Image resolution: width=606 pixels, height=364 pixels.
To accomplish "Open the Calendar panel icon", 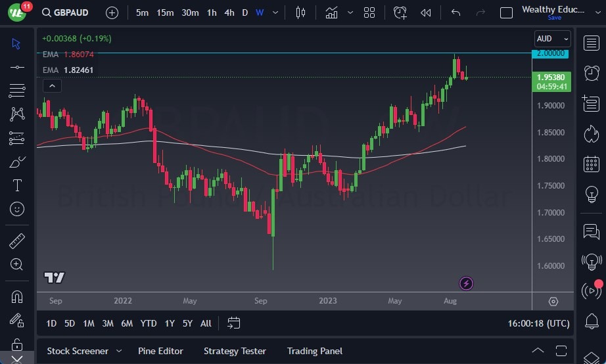I will [591, 164].
